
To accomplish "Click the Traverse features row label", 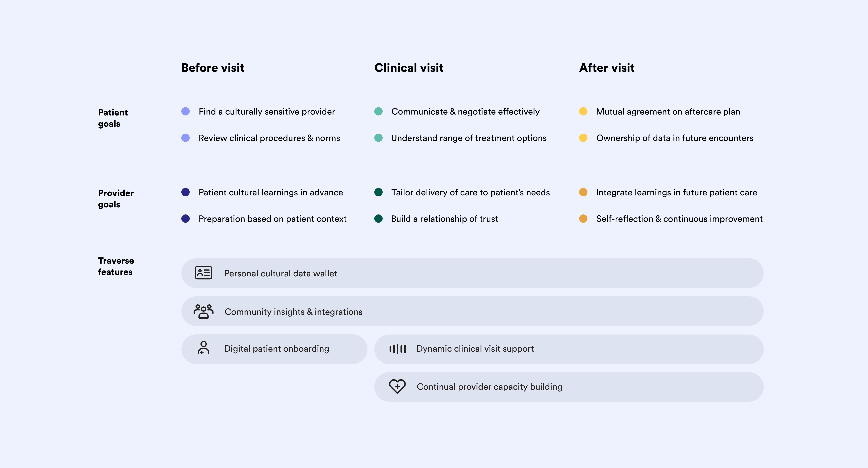I will pos(116,266).
